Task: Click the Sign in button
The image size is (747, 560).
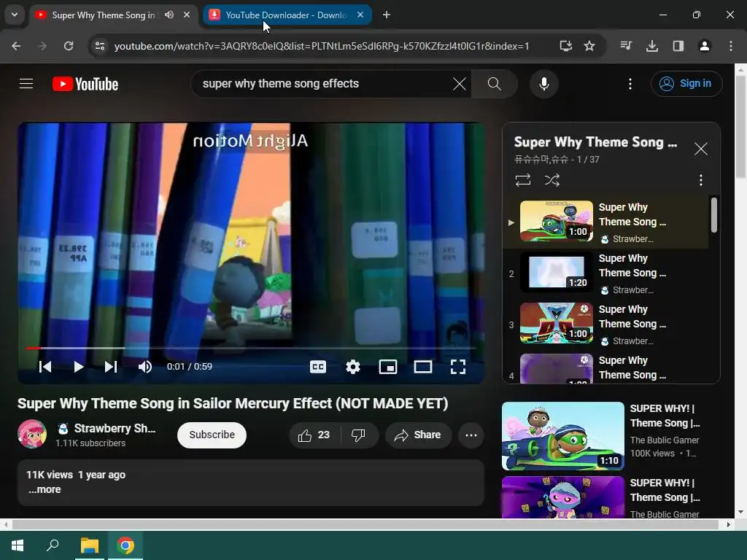Action: (x=686, y=84)
